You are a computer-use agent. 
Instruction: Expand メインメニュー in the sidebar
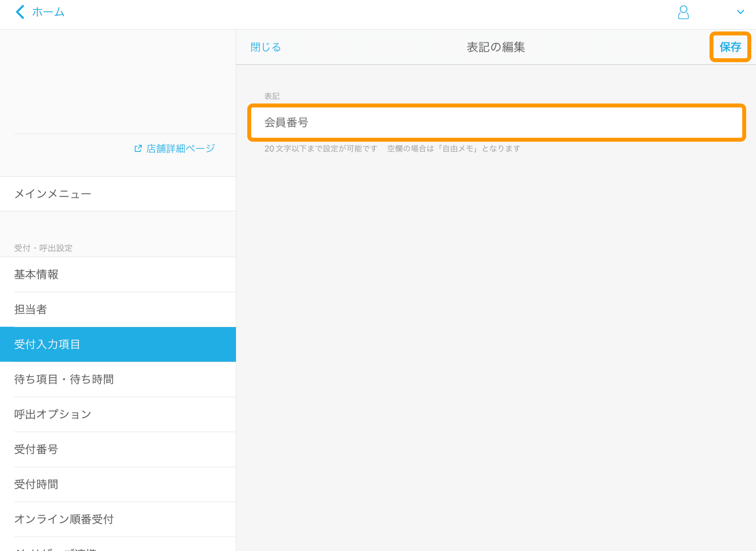52,194
